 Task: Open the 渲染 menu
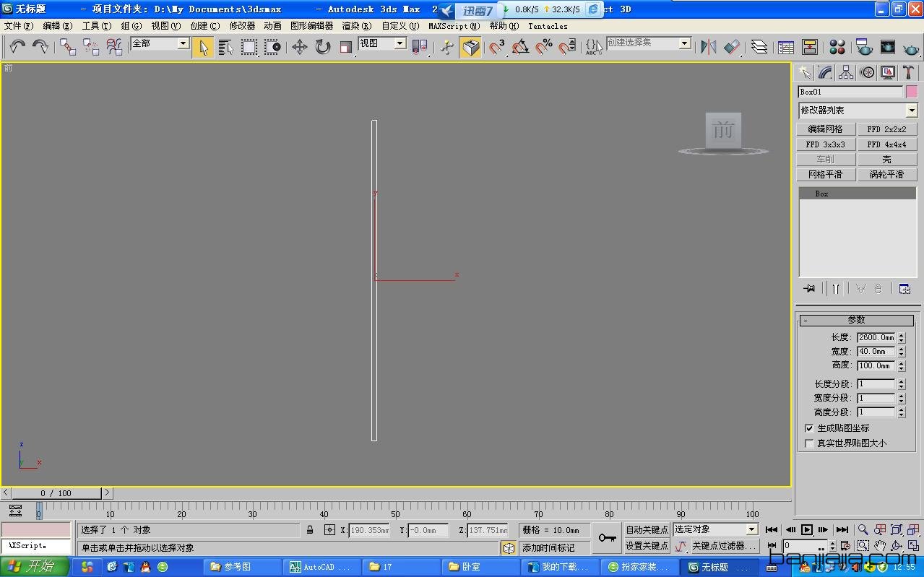356,26
